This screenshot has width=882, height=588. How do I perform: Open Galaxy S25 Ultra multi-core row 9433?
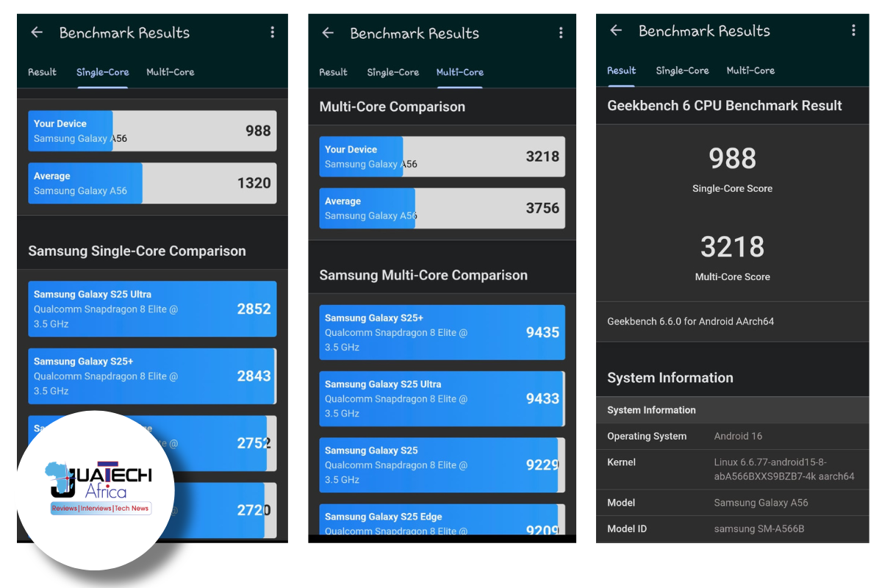click(x=442, y=398)
